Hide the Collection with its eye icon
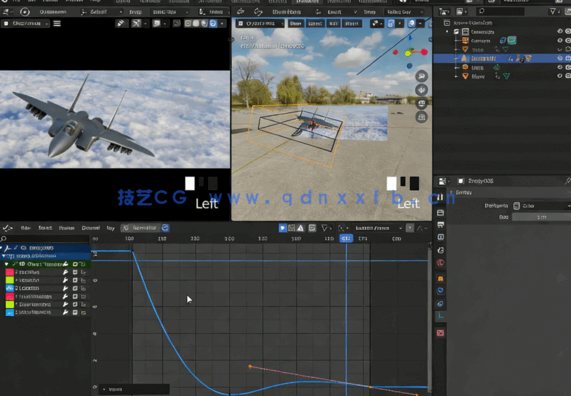The image size is (571, 396). 560,31
